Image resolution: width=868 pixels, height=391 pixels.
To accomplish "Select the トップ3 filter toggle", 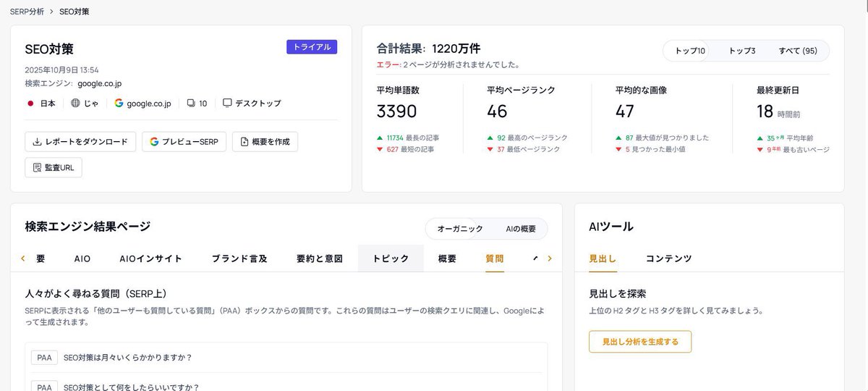I will [742, 51].
